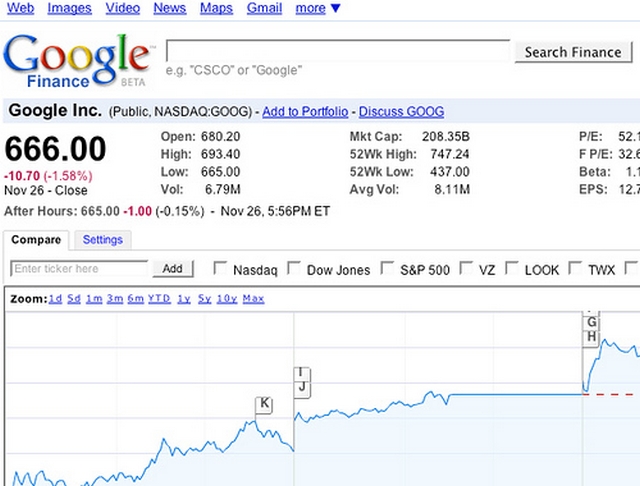This screenshot has width=640, height=486.
Task: Click the 'Enter ticker here' field
Action: [79, 269]
